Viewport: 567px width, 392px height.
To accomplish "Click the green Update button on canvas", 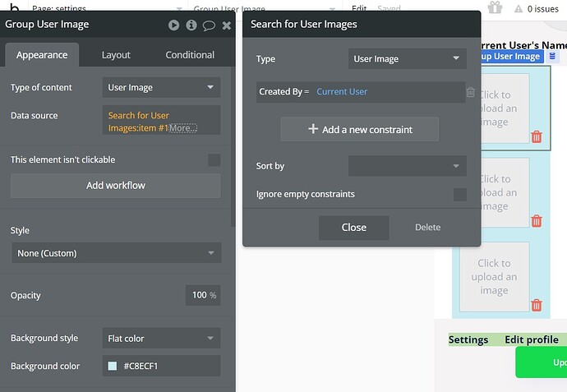I will 542,362.
